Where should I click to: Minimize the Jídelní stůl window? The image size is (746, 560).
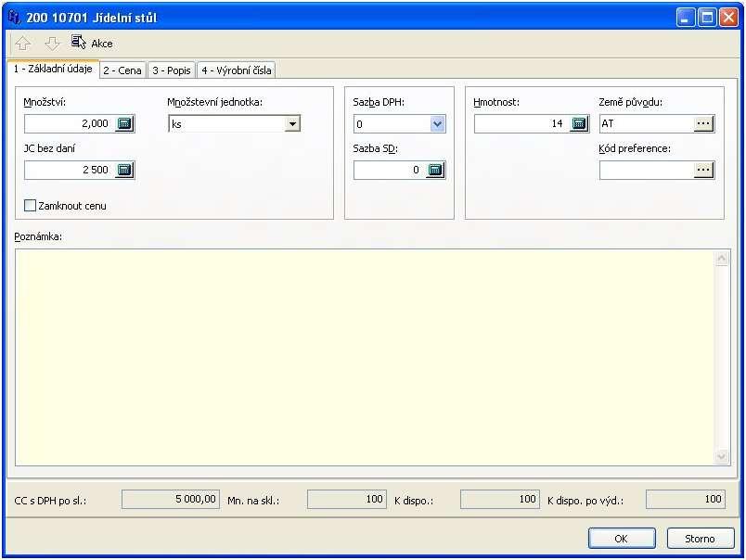(685, 18)
